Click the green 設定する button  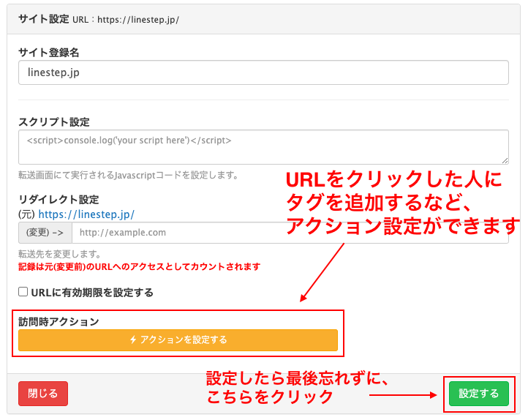pyautogui.click(x=478, y=394)
